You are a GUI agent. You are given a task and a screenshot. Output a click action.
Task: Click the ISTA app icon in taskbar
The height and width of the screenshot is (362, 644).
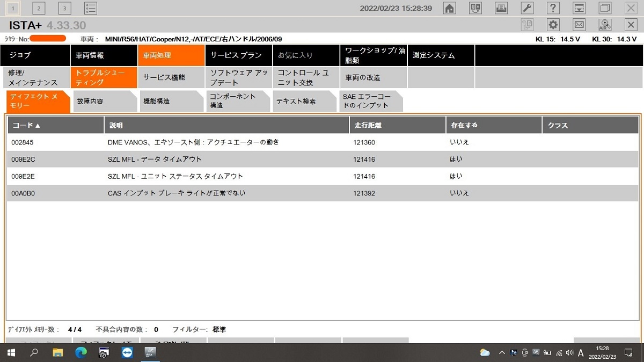click(x=150, y=353)
